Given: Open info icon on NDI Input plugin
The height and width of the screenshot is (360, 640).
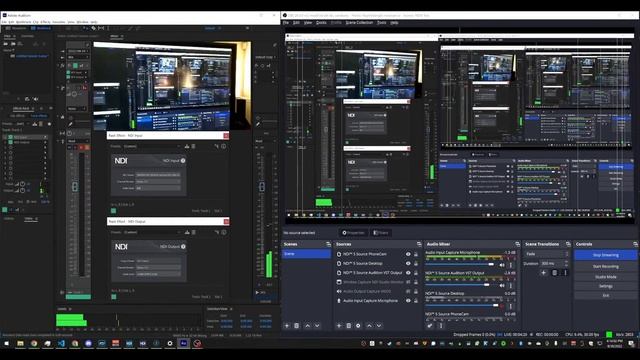Looking at the screenshot, I should click(x=183, y=161).
